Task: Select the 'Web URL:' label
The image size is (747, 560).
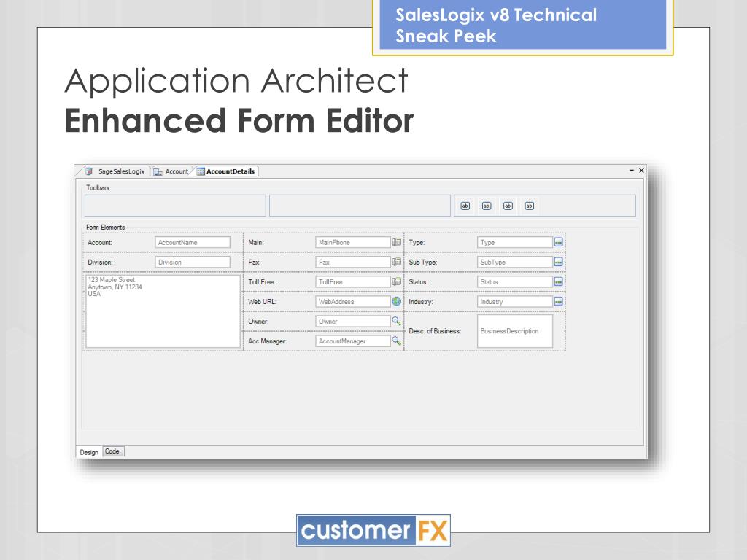Action: point(262,301)
